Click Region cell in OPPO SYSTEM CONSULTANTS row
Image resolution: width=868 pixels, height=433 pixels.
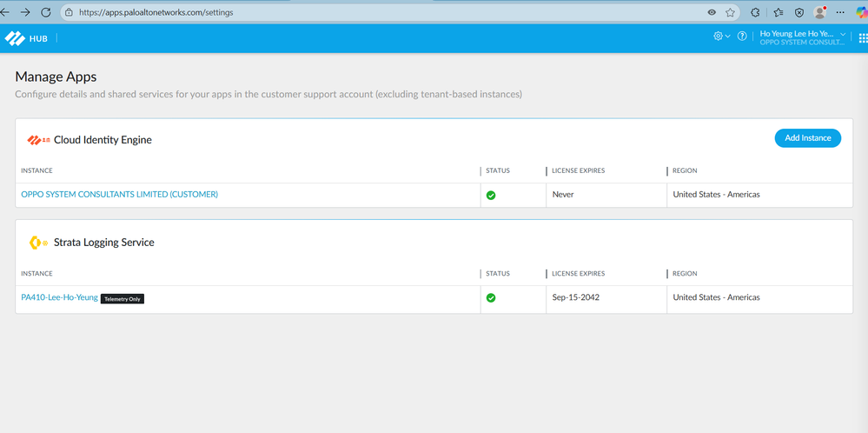[759, 195]
